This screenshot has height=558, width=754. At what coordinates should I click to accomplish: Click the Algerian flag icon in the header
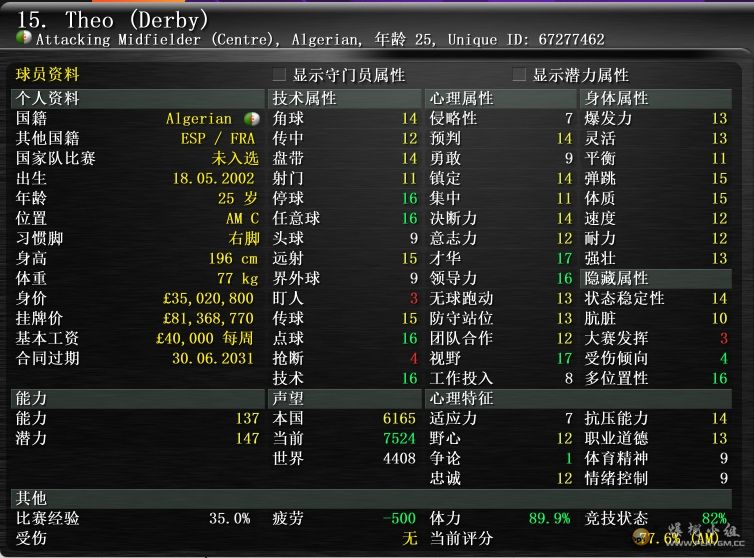click(x=24, y=39)
